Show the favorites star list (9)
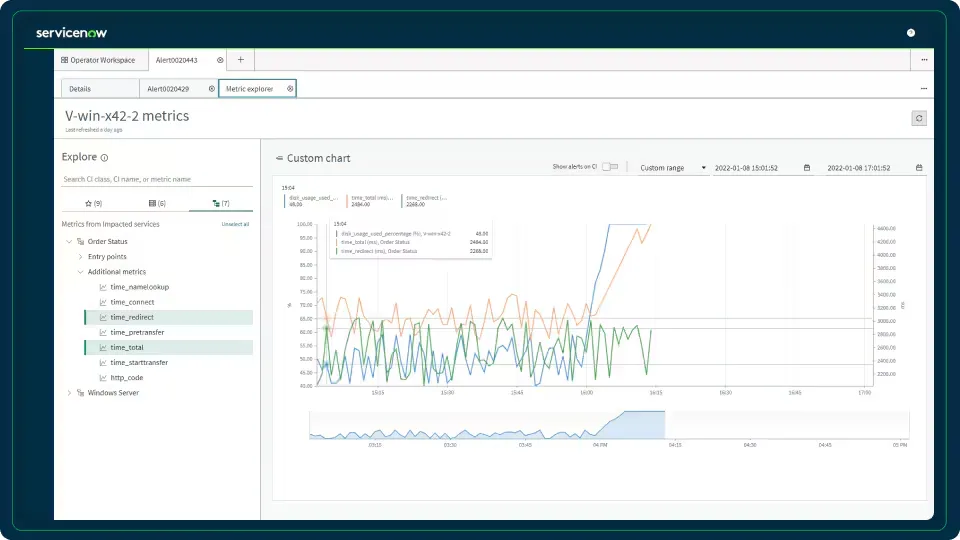960x540 pixels. (x=94, y=203)
